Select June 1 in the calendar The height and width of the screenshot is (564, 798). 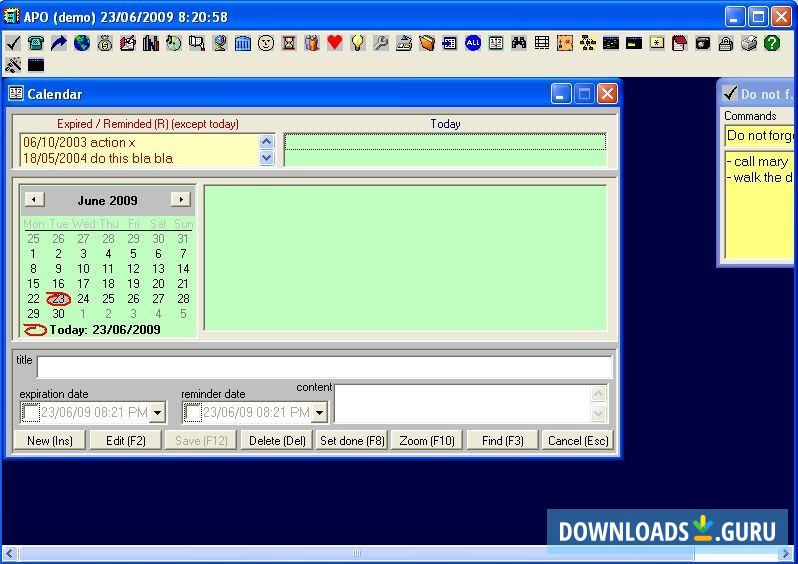point(33,253)
